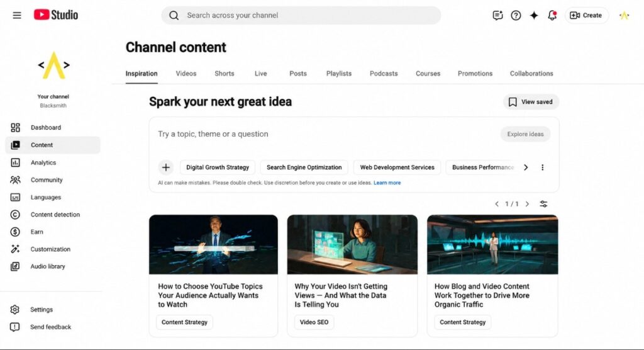Click the Send feedback icon
This screenshot has height=350, width=644.
click(15, 327)
